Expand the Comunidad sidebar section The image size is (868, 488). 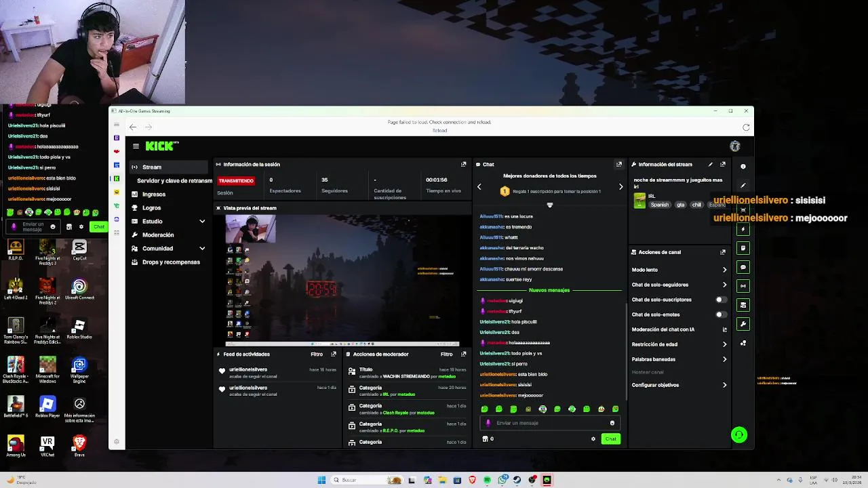tap(201, 248)
